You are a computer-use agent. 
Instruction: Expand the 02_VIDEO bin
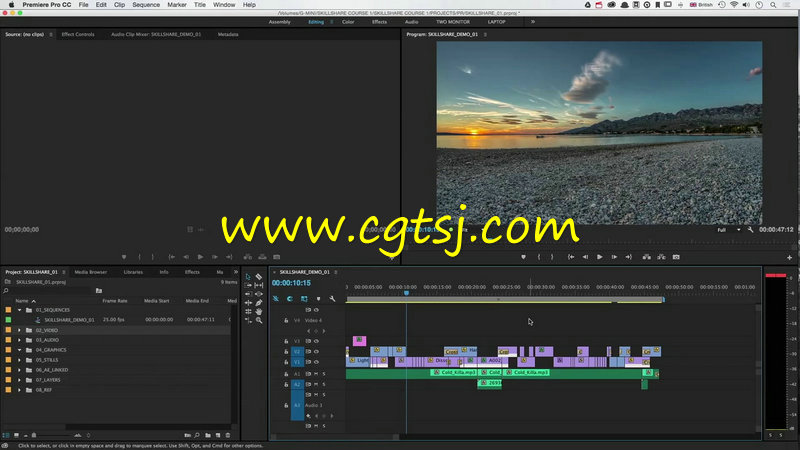[x=19, y=330]
